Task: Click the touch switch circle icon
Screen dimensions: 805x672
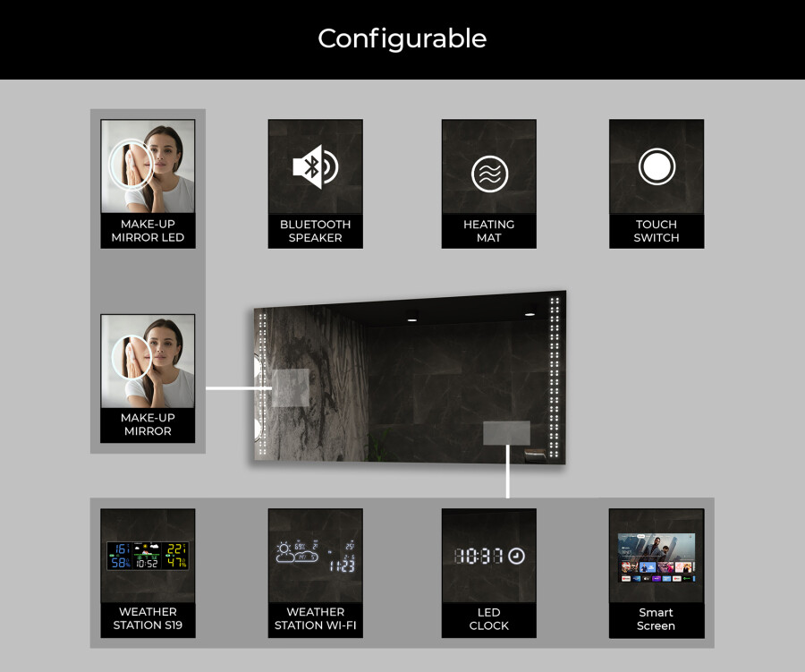Action: point(657,166)
